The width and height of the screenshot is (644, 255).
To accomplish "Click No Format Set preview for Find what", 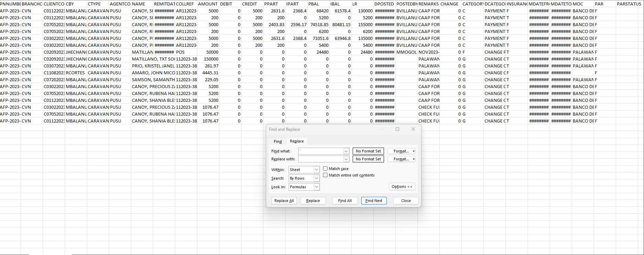I will pos(368,151).
